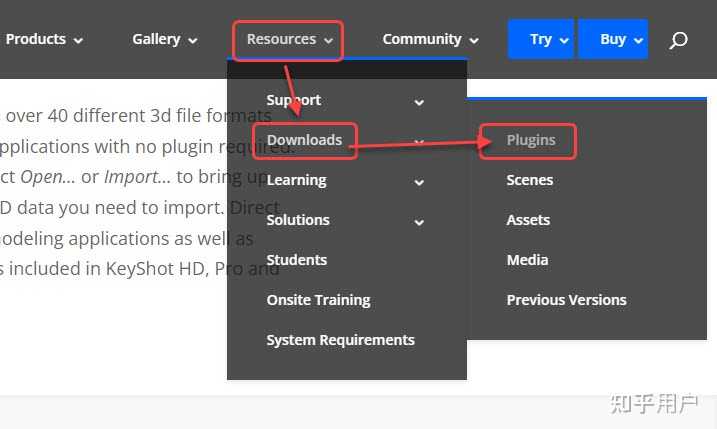Open Previous Versions under Downloads
The image size is (717, 429).
coord(567,300)
